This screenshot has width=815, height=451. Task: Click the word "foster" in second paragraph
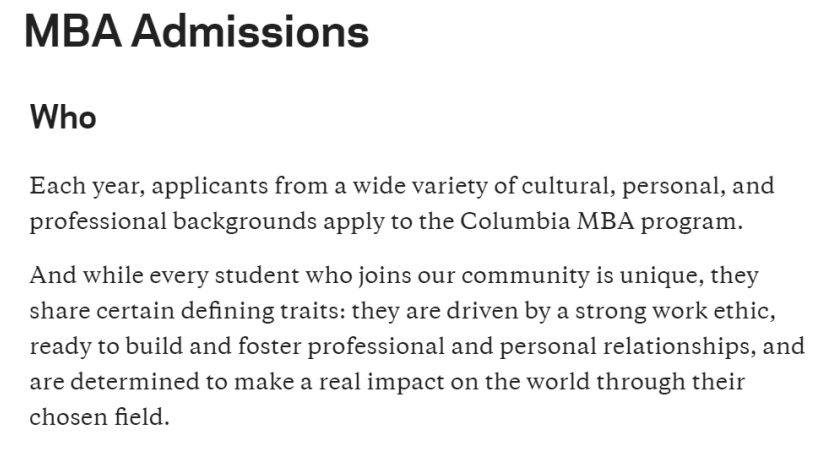(x=268, y=346)
